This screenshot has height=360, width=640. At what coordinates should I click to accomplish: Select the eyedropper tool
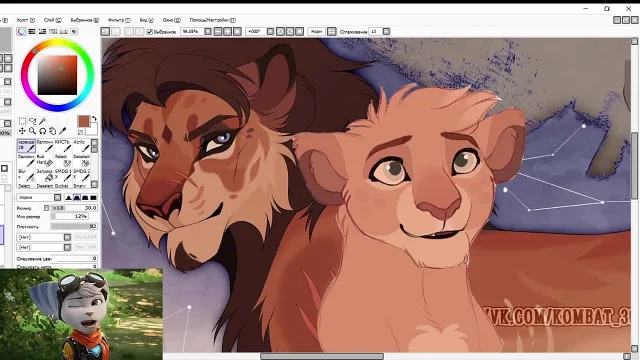pos(62,131)
